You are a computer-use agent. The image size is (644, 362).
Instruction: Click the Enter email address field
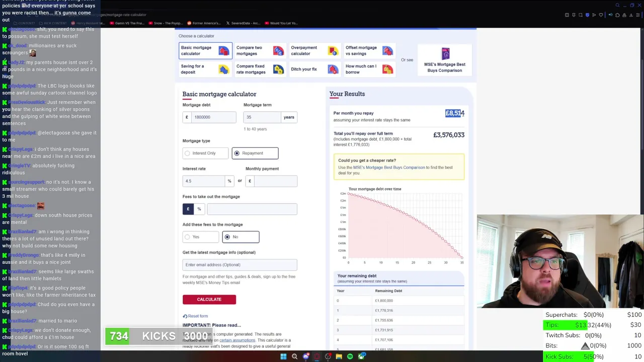[x=240, y=265]
